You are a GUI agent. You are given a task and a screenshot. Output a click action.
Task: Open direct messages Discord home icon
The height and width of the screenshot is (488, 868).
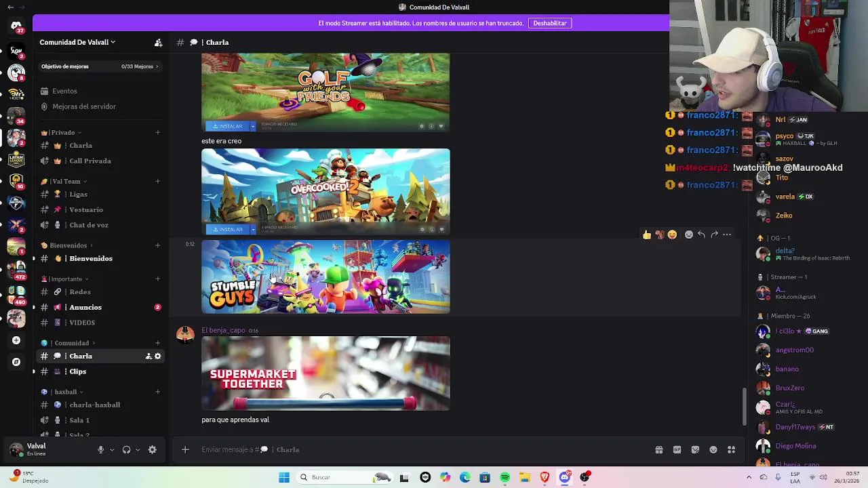16,26
